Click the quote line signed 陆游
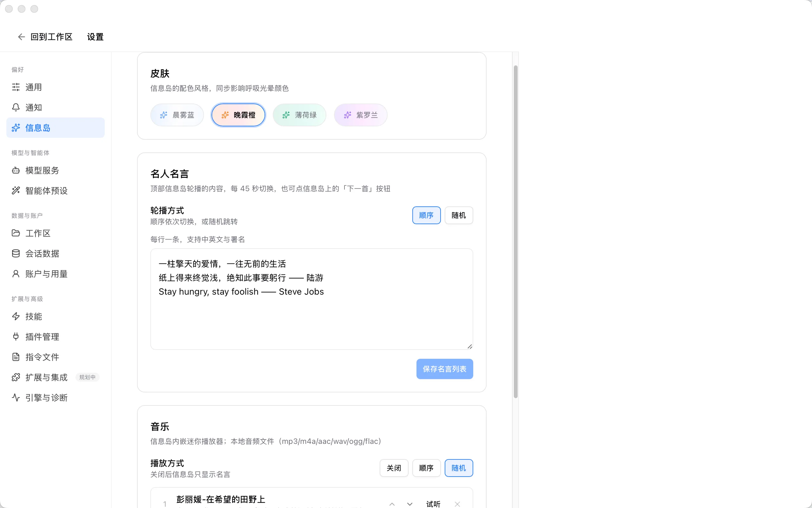 [241, 278]
